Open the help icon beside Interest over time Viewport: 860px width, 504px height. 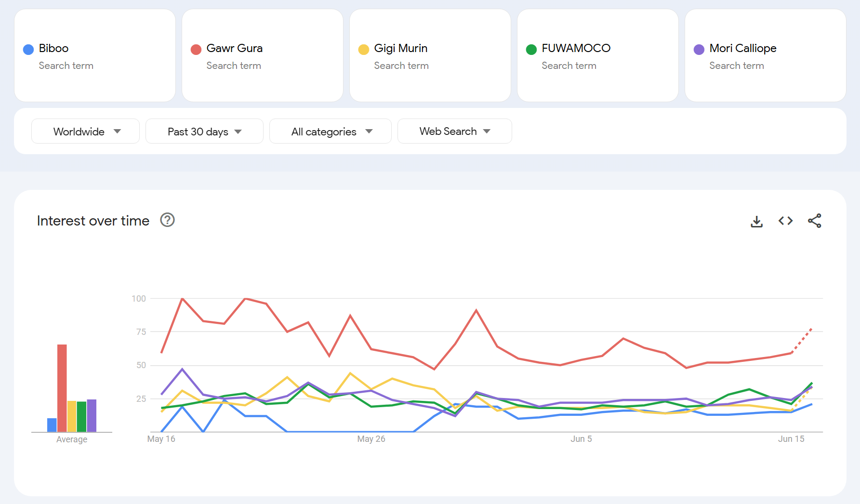[x=167, y=220]
